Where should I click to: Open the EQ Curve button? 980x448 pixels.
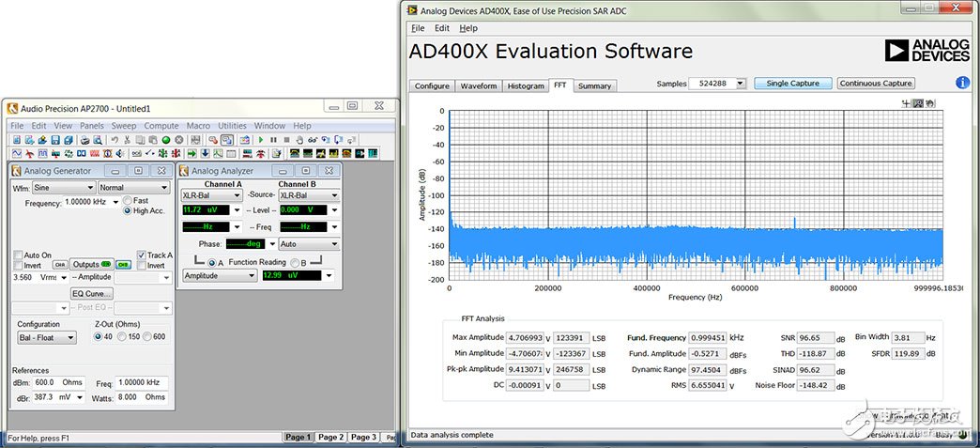[x=92, y=293]
